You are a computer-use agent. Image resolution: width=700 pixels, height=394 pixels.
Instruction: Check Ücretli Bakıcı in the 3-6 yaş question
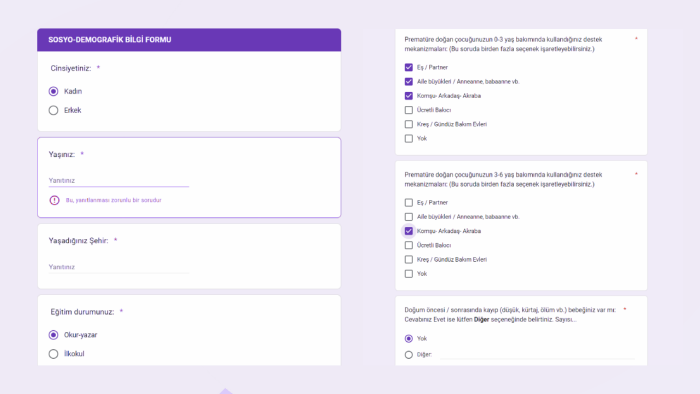(409, 245)
